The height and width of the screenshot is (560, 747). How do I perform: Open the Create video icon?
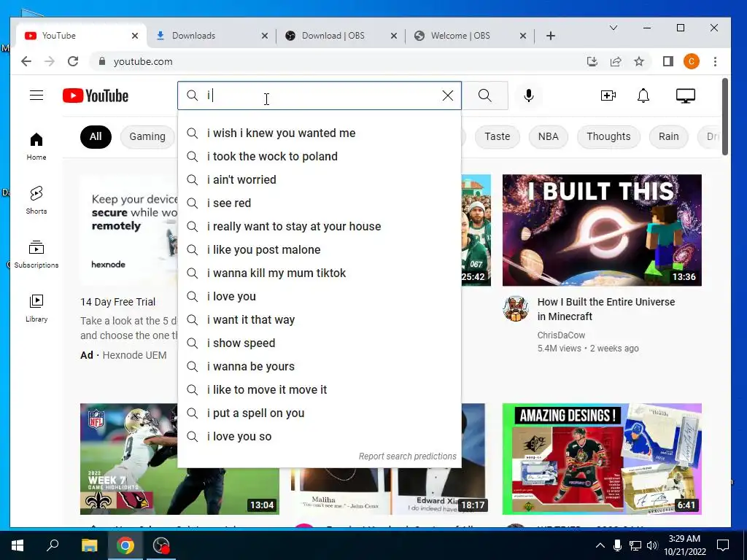[x=608, y=96]
